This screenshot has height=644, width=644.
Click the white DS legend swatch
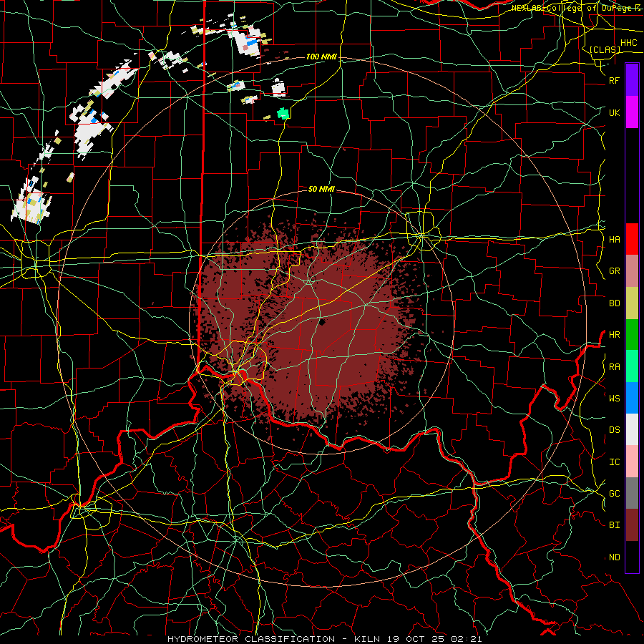point(632,429)
